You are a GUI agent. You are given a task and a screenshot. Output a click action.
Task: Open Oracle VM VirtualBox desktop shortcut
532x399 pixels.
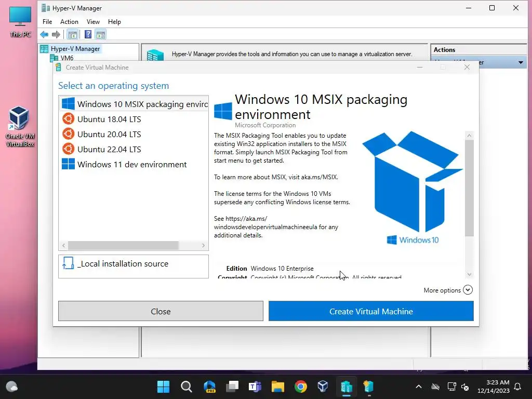point(20,126)
